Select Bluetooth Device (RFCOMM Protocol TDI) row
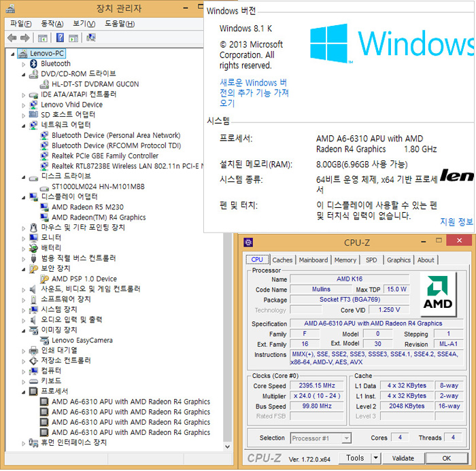 (x=116, y=145)
